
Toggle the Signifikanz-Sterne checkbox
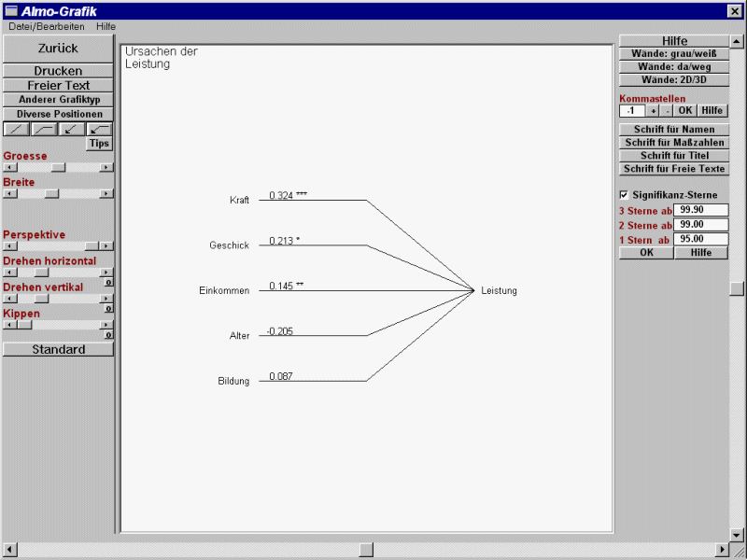[624, 194]
